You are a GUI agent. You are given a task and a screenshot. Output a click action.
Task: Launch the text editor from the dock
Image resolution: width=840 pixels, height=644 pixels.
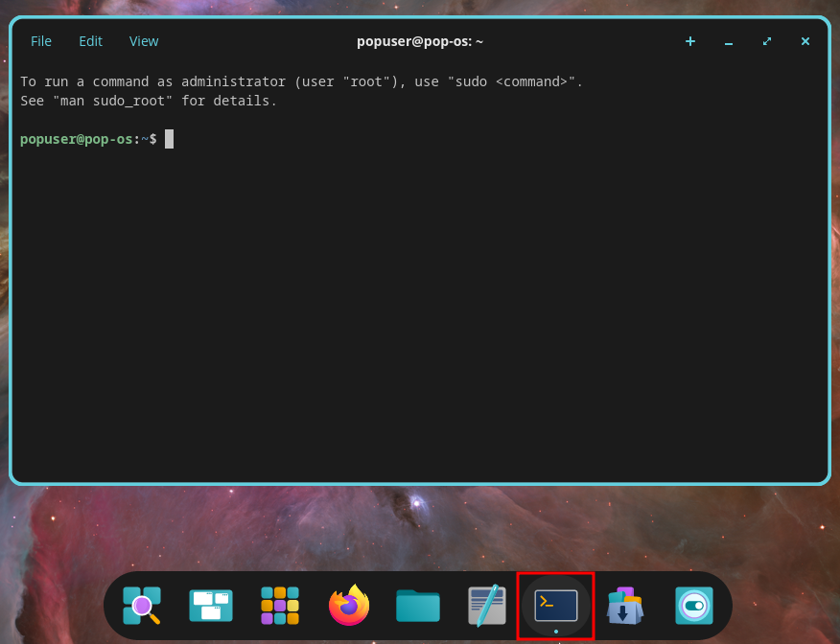pyautogui.click(x=486, y=606)
